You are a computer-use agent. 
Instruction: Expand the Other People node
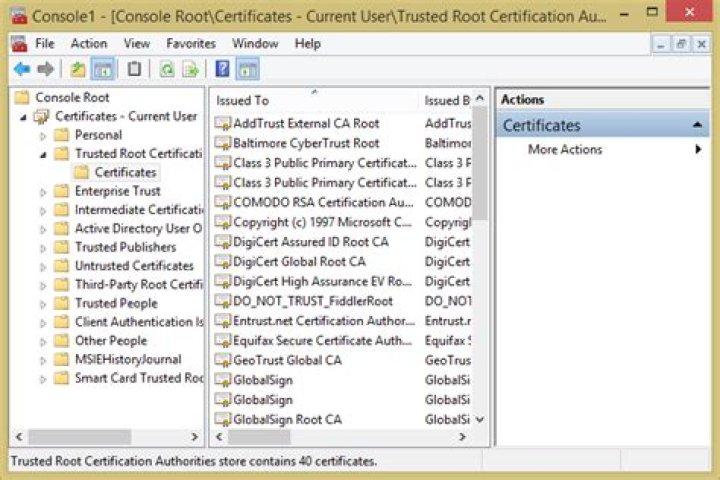pos(43,342)
